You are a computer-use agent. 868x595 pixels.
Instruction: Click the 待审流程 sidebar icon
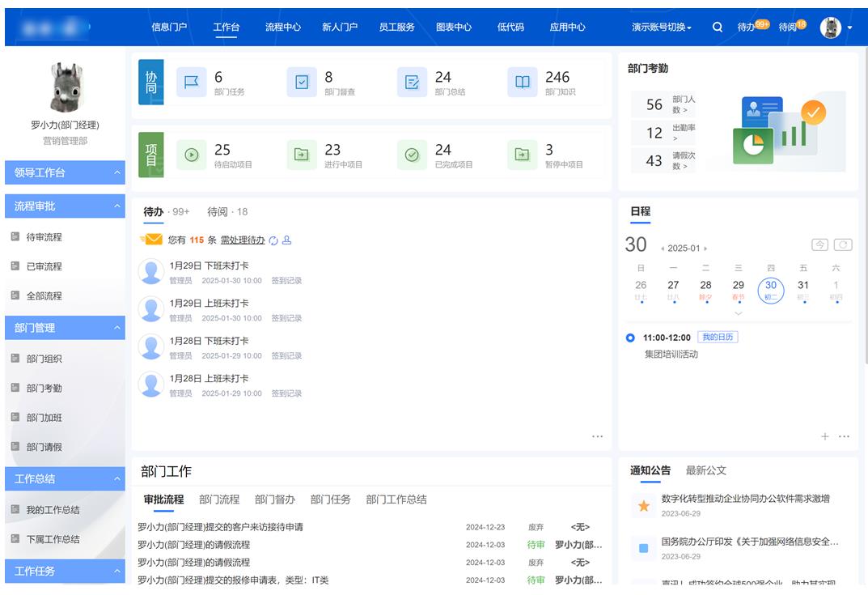click(15, 236)
